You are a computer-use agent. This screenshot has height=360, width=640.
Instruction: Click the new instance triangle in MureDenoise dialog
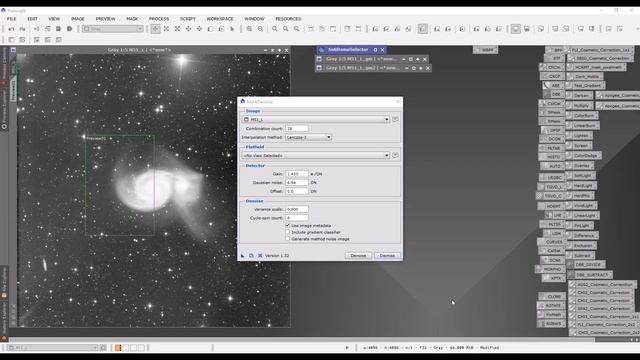(243, 256)
